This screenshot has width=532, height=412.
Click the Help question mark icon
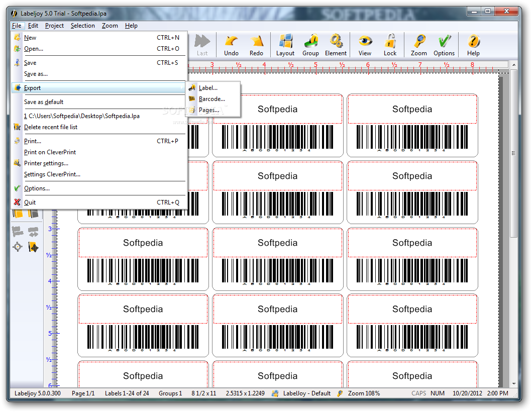click(473, 45)
